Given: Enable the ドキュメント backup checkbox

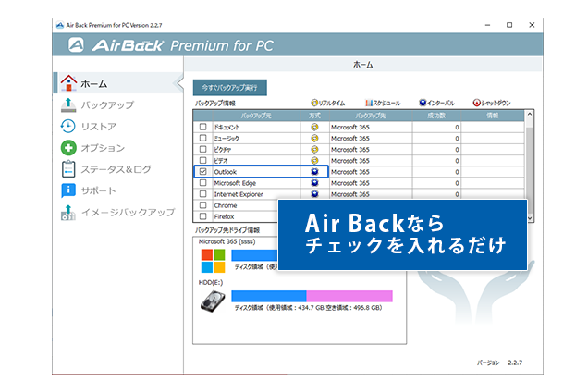Looking at the screenshot, I should [x=203, y=126].
